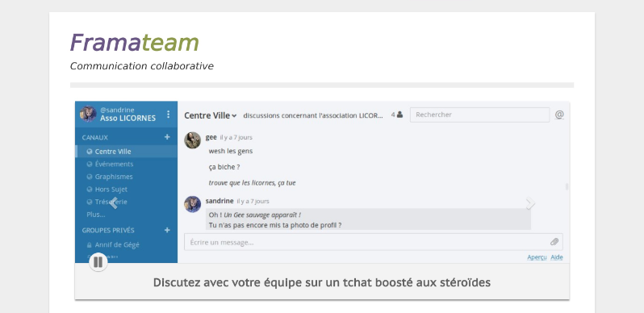
Task: Click the Écrire un message box
Action: coord(374,242)
